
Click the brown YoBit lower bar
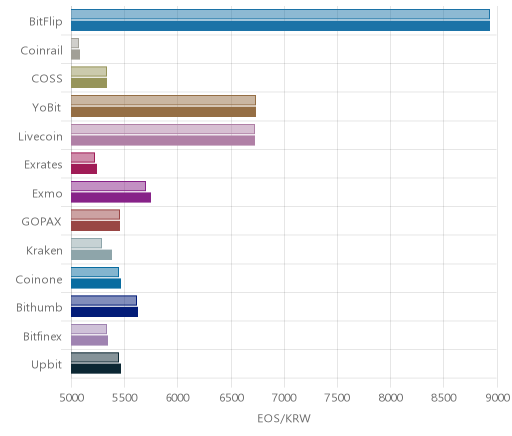pos(163,112)
